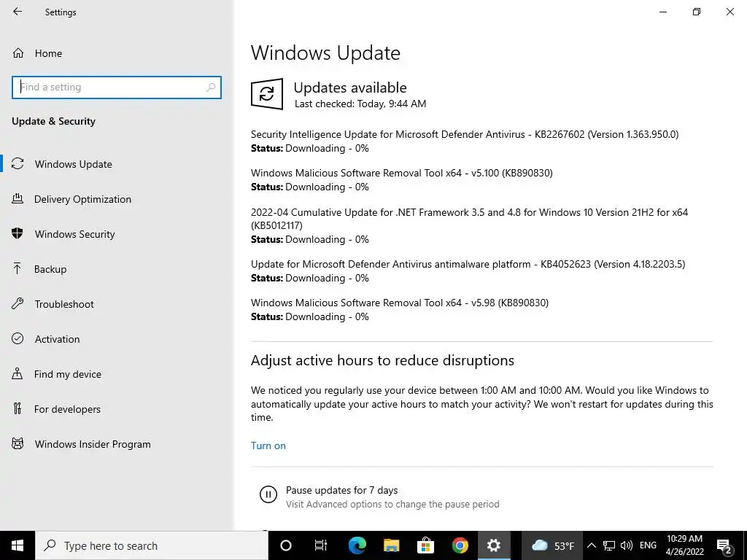747x560 pixels.
Task: Select Malicious Software Removal Tool v5.100 entry
Action: point(402,173)
